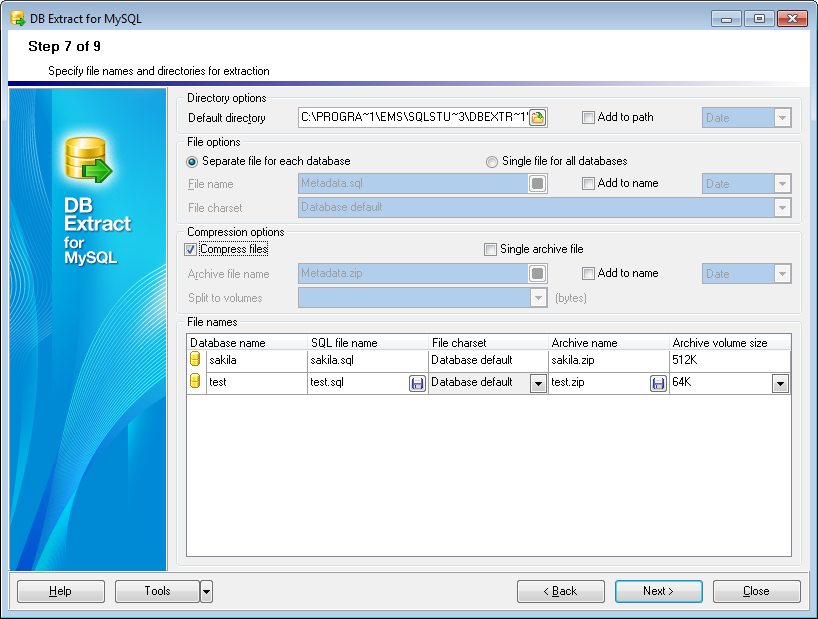This screenshot has width=818, height=619.
Task: Click the test database icon in the list
Action: coord(196,382)
